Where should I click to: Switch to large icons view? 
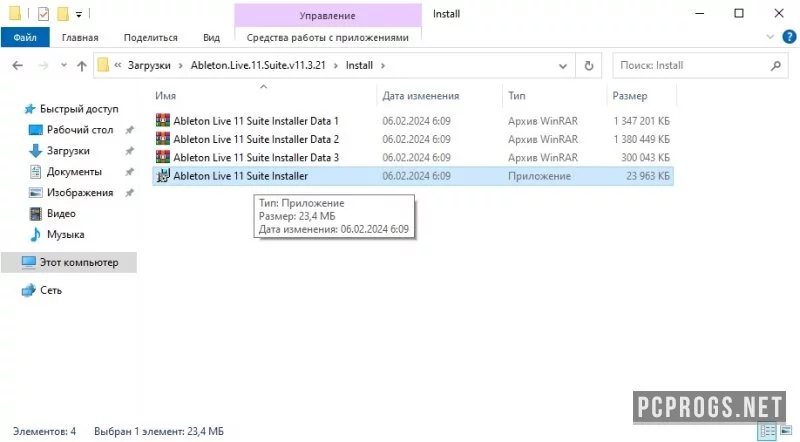(x=786, y=431)
